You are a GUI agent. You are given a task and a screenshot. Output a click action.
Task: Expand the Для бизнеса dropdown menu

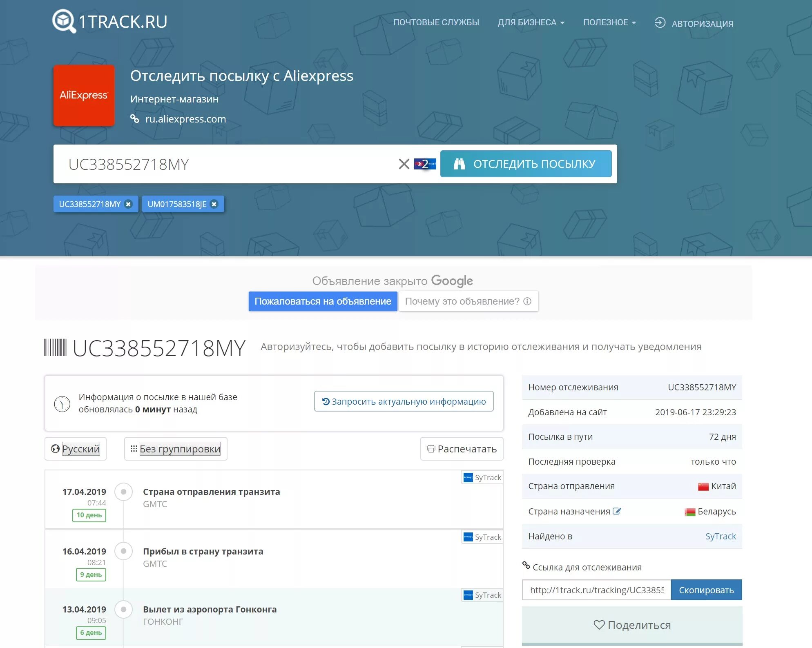[531, 22]
